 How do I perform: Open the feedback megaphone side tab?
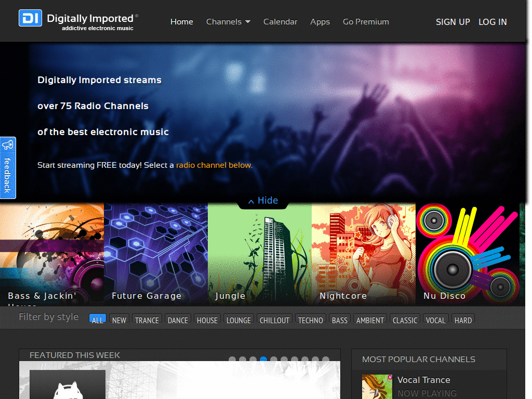pos(8,168)
